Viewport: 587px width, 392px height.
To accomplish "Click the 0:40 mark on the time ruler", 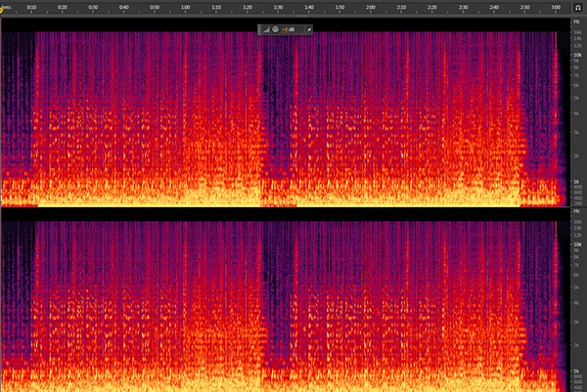I will pos(124,8).
